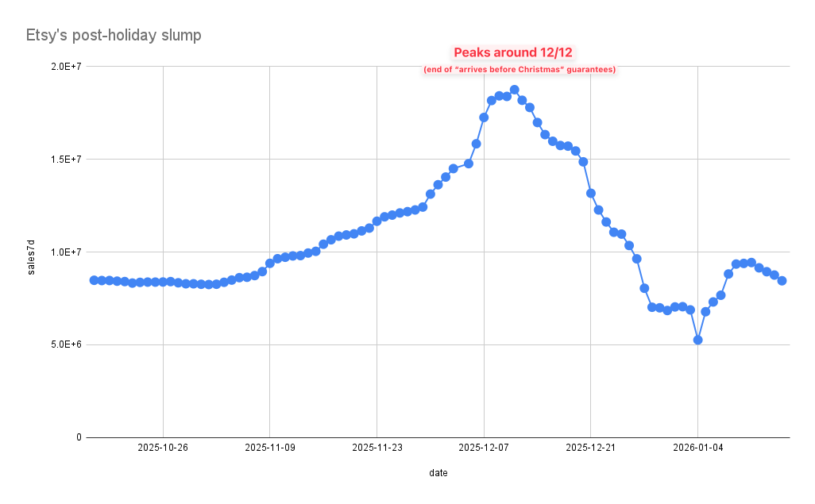Click the 1.0E+7 y-axis tick label
This screenshot has height=504, width=815.
pos(66,252)
